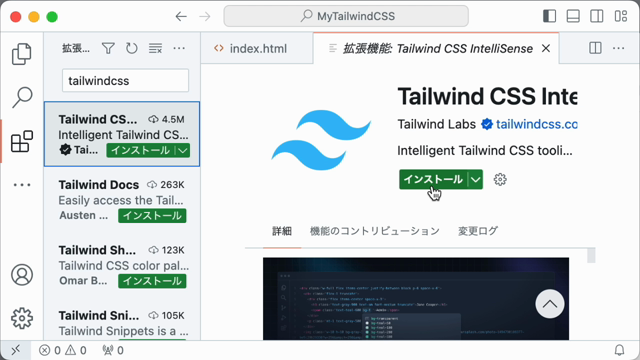This screenshot has height=360, width=640.
Task: Clear extensions search results icon
Action: point(155,49)
